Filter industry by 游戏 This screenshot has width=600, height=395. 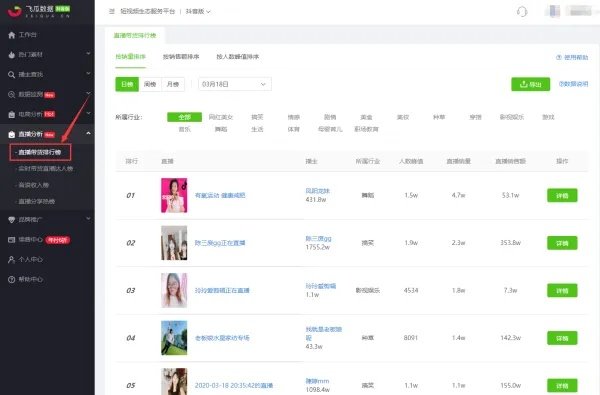(x=548, y=117)
